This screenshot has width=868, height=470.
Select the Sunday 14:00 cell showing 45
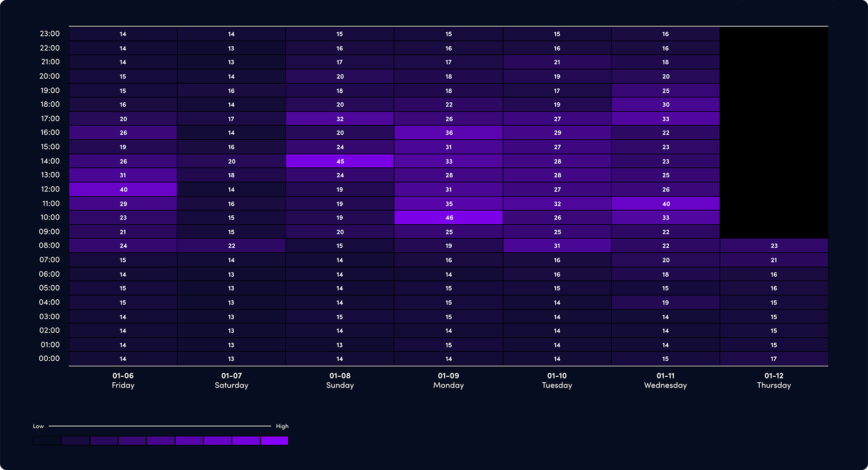point(340,161)
